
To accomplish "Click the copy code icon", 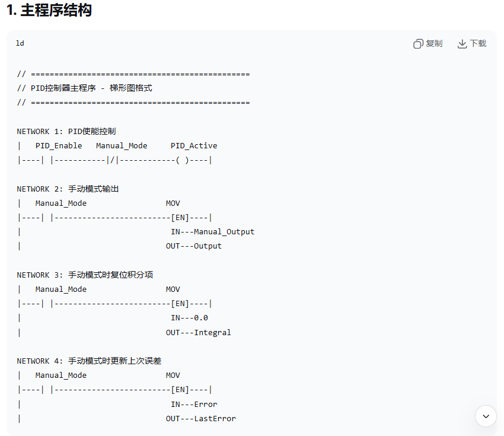I will (418, 44).
